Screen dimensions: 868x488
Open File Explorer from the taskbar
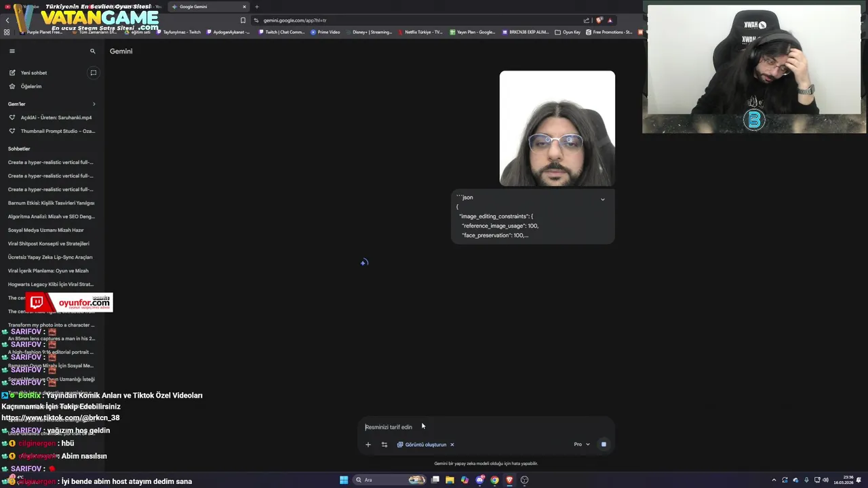click(450, 480)
